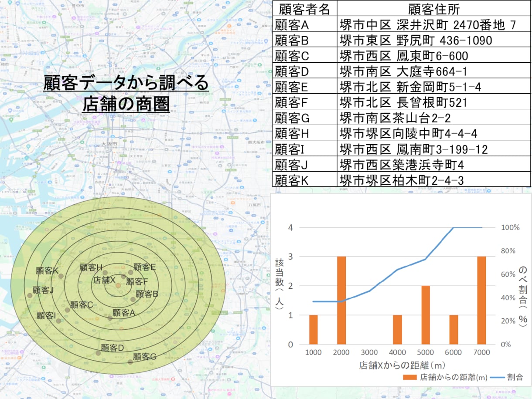Screen dimensions: 532x399
Task: Select the 顧客B address 野尻町 436-1090
Action: click(x=434, y=41)
